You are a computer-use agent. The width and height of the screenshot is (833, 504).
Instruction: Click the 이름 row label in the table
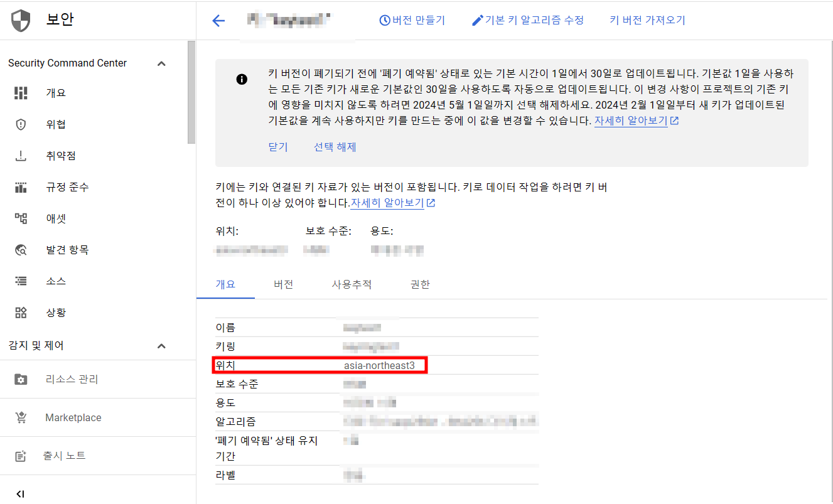click(225, 328)
